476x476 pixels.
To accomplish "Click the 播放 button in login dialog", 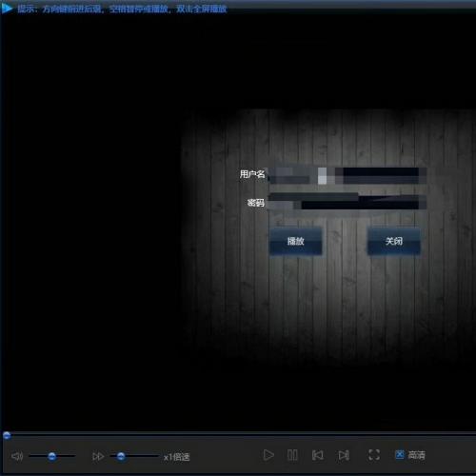I will click(295, 241).
